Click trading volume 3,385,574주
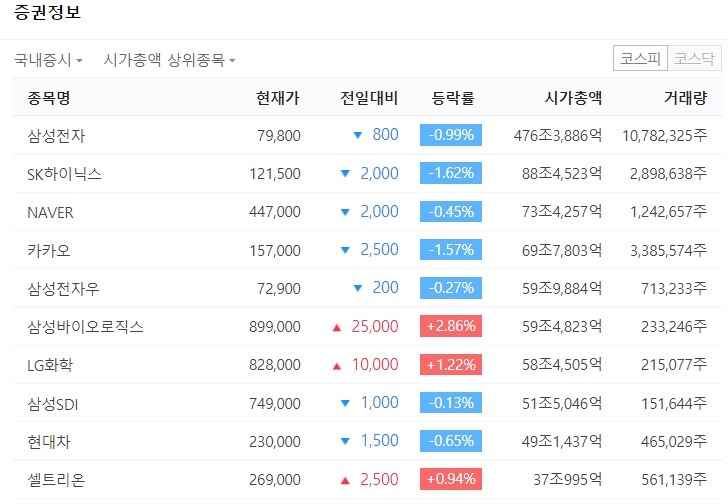Viewport: 728px width, 504px height. point(669,251)
